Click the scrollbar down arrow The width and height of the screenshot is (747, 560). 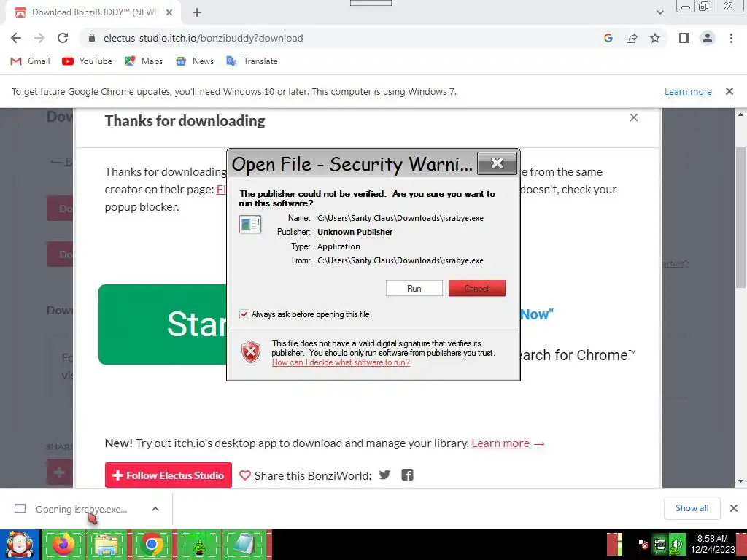pos(741,481)
